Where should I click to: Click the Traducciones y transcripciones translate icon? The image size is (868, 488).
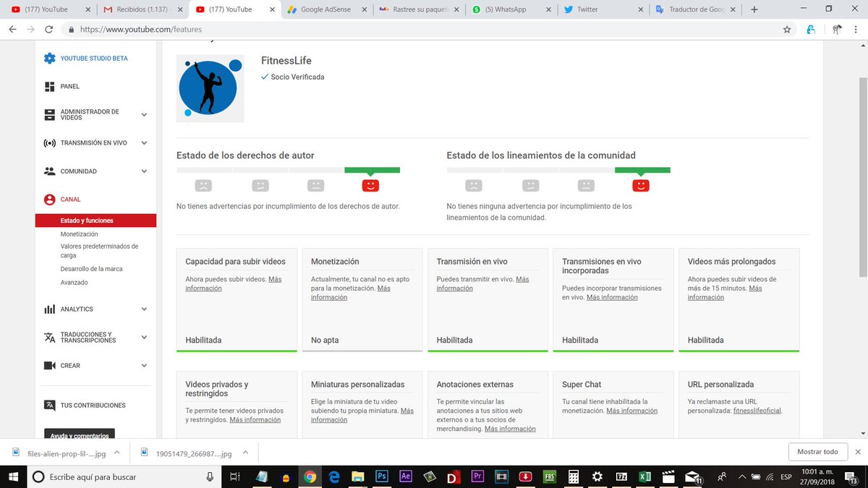coord(49,338)
